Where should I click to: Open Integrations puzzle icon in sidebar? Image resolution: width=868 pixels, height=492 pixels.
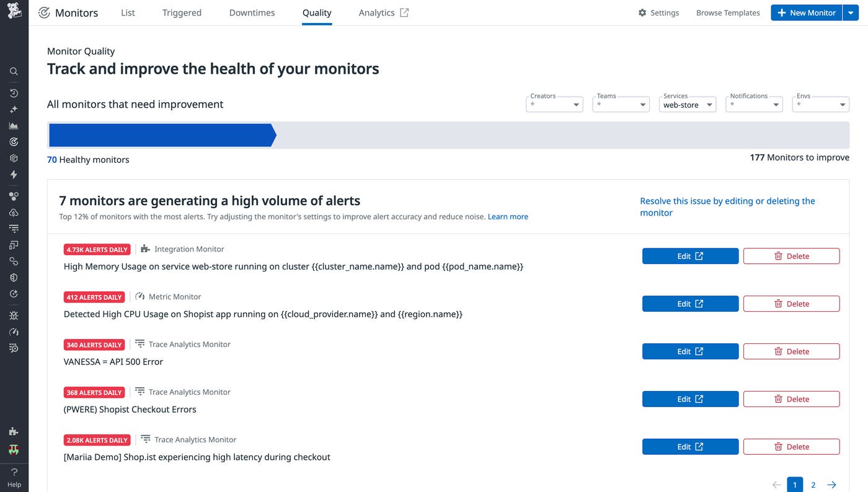point(14,431)
